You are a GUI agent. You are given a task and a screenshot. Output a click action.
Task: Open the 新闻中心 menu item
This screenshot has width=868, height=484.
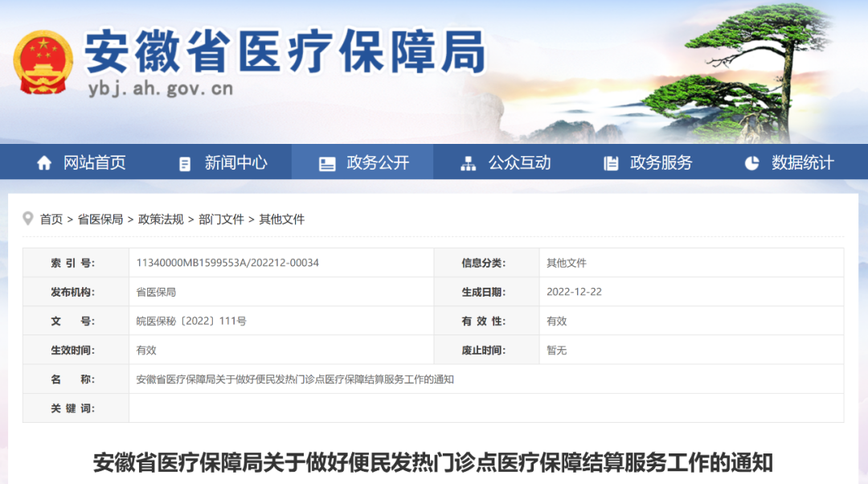coord(236,163)
